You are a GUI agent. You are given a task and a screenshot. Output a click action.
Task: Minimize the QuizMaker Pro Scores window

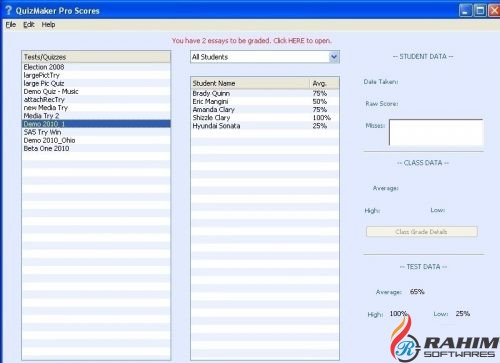[465, 11]
